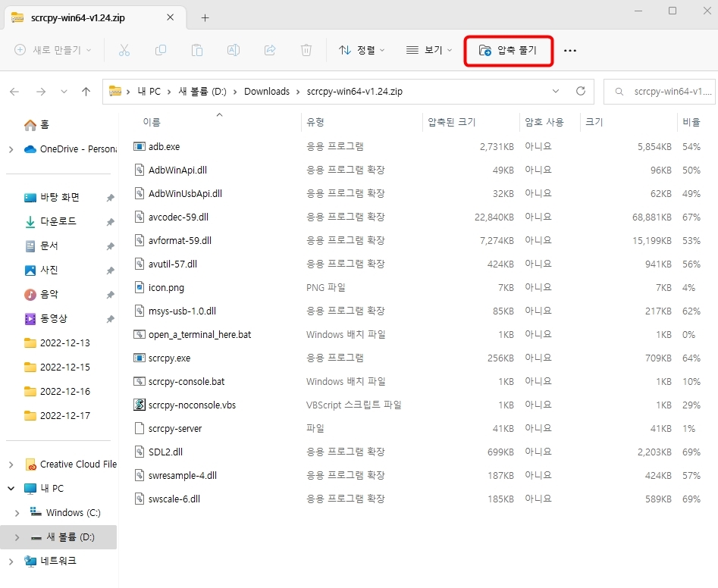Screen dimensions: 718x588
Task: Go up one folder level arrow
Action: coord(86,92)
